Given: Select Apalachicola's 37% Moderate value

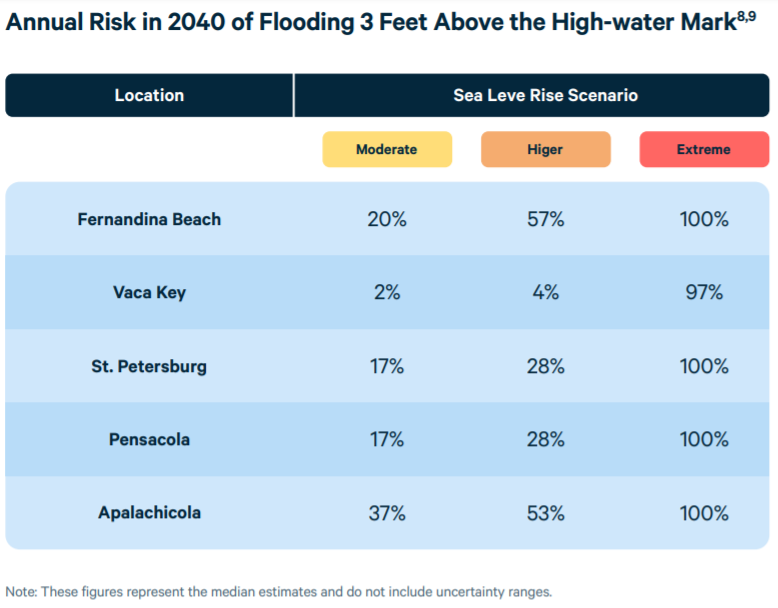Looking at the screenshot, I should (386, 513).
